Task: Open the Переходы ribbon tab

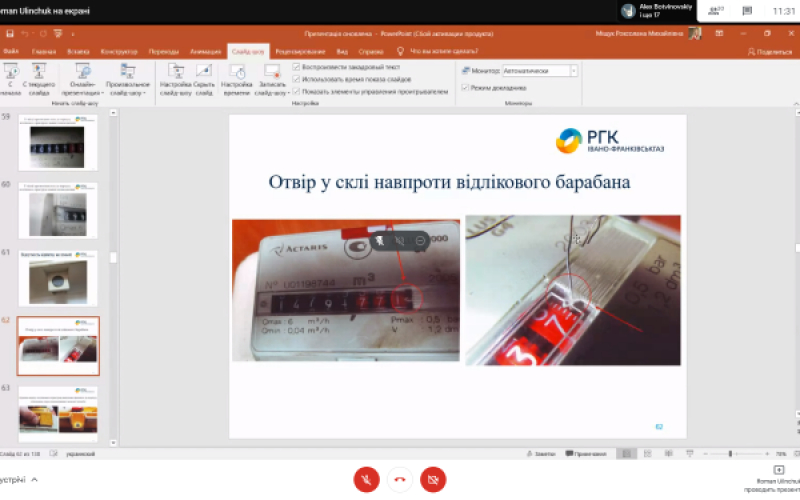Action: 164,52
